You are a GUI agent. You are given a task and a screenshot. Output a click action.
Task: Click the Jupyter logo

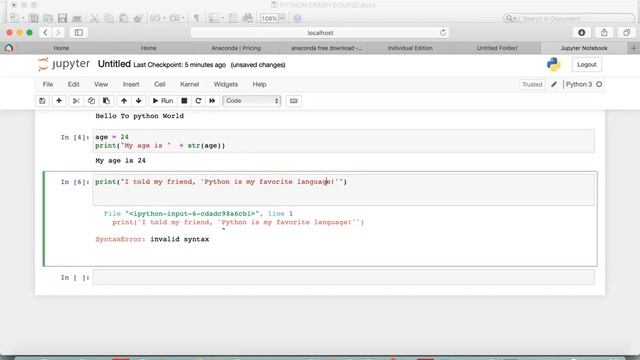pos(64,64)
